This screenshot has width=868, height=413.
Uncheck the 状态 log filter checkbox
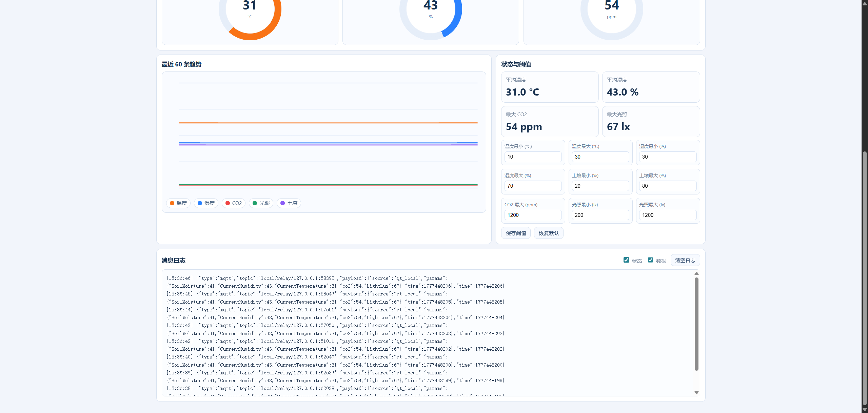[x=626, y=260]
